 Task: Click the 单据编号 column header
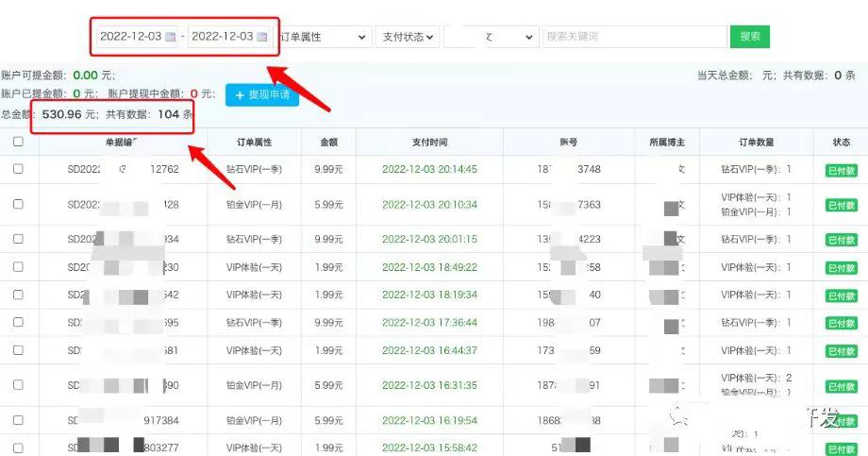click(122, 143)
